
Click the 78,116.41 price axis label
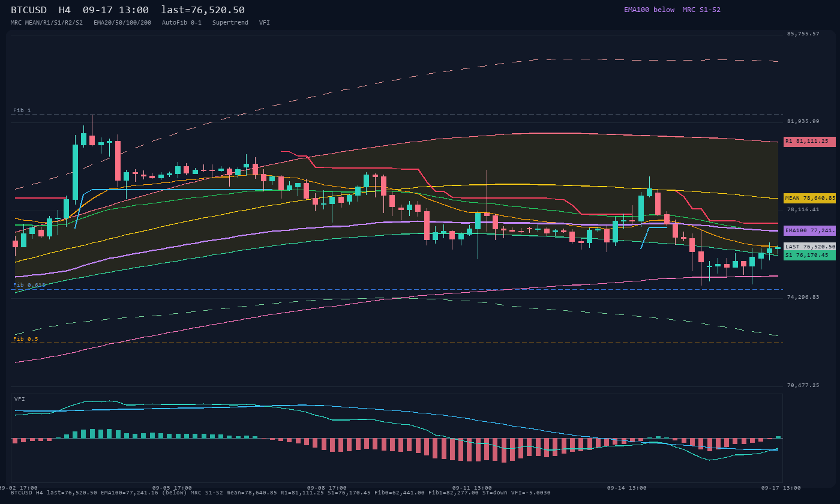pyautogui.click(x=803, y=209)
